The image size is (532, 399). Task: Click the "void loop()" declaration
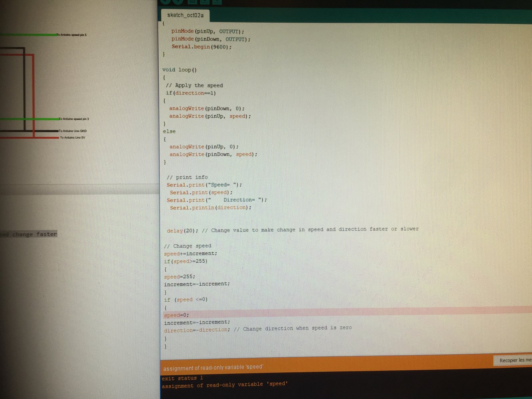[180, 70]
